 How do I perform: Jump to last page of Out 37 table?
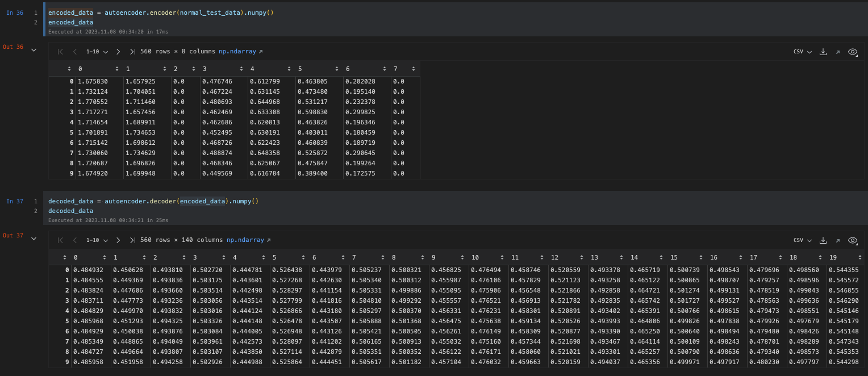click(132, 240)
